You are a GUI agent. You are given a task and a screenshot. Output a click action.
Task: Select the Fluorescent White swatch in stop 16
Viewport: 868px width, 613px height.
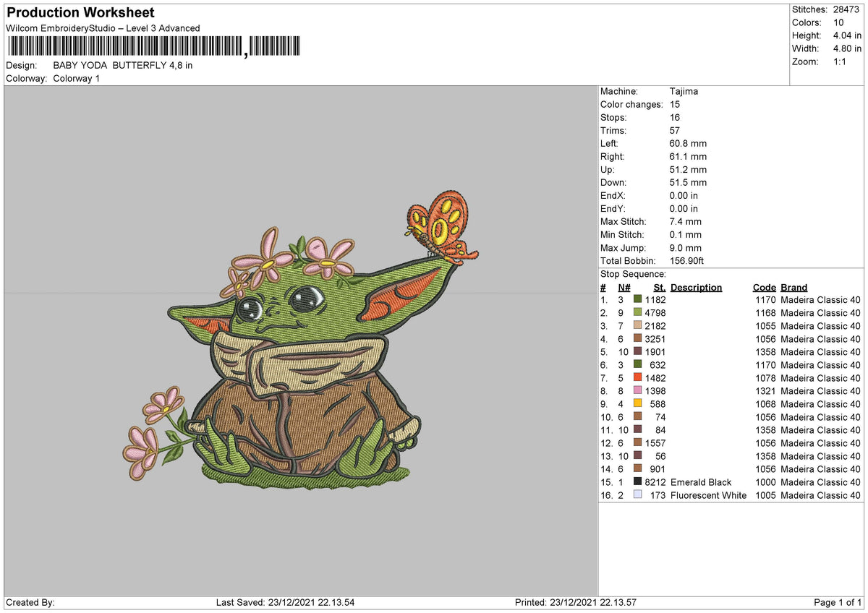click(x=637, y=495)
